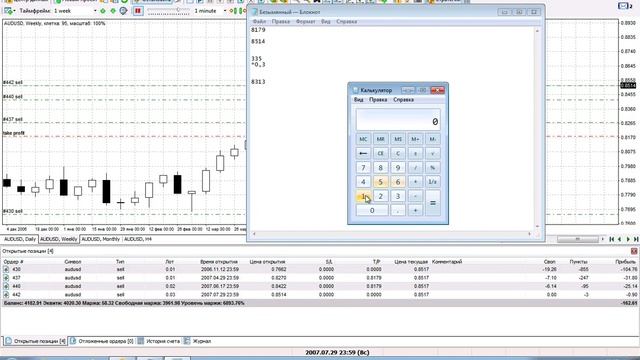The image size is (640, 360).
Task: Click the calculator percent key
Action: coord(433,168)
